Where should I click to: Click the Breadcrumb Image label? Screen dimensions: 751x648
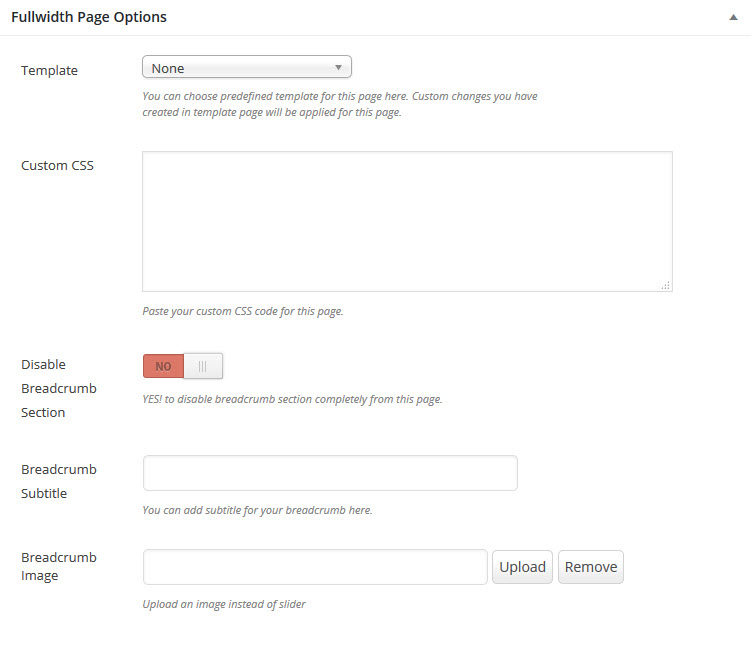pos(59,567)
